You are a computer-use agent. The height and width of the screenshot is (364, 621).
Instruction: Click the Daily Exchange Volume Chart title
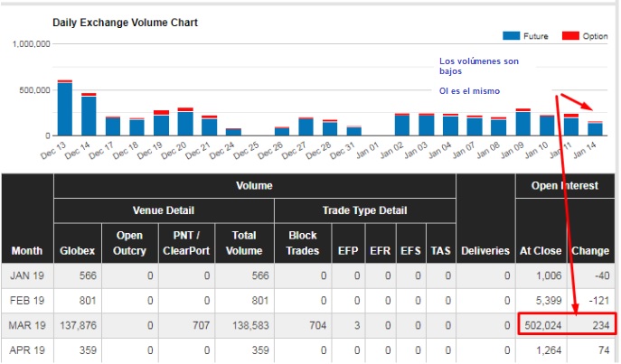125,23
